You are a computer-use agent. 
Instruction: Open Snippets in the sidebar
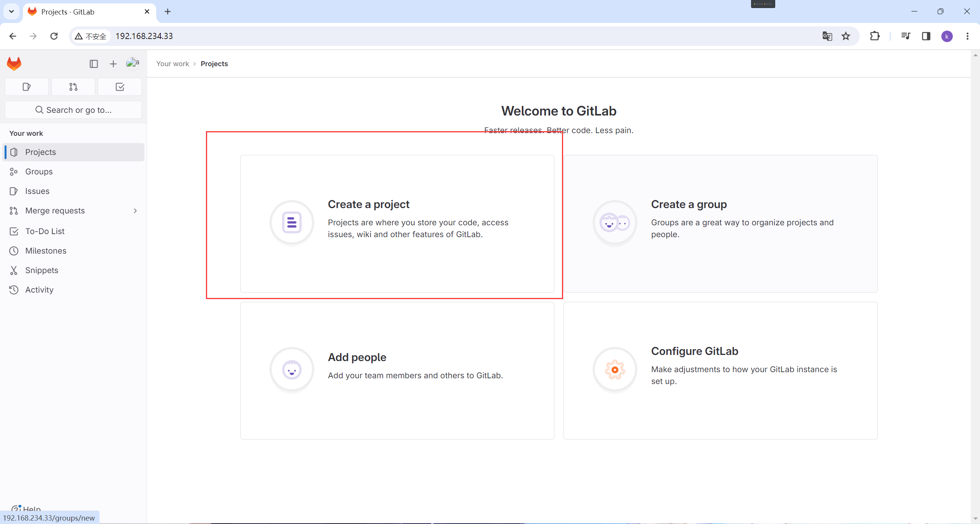pyautogui.click(x=73, y=270)
